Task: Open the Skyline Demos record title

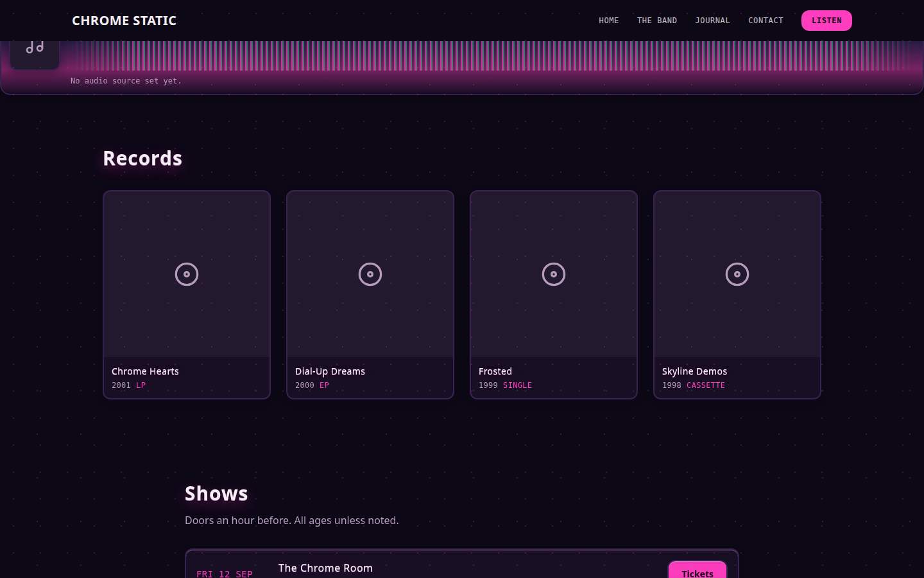Action: [x=694, y=371]
